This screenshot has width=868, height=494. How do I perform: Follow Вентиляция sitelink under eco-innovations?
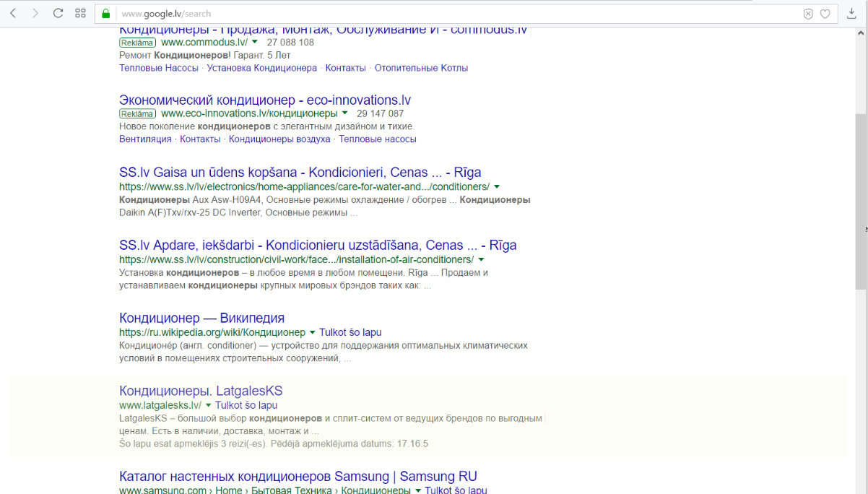[x=145, y=139]
